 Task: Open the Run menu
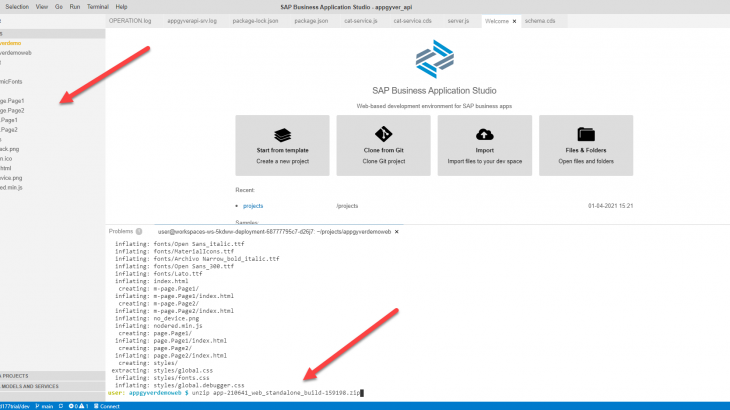[74, 7]
